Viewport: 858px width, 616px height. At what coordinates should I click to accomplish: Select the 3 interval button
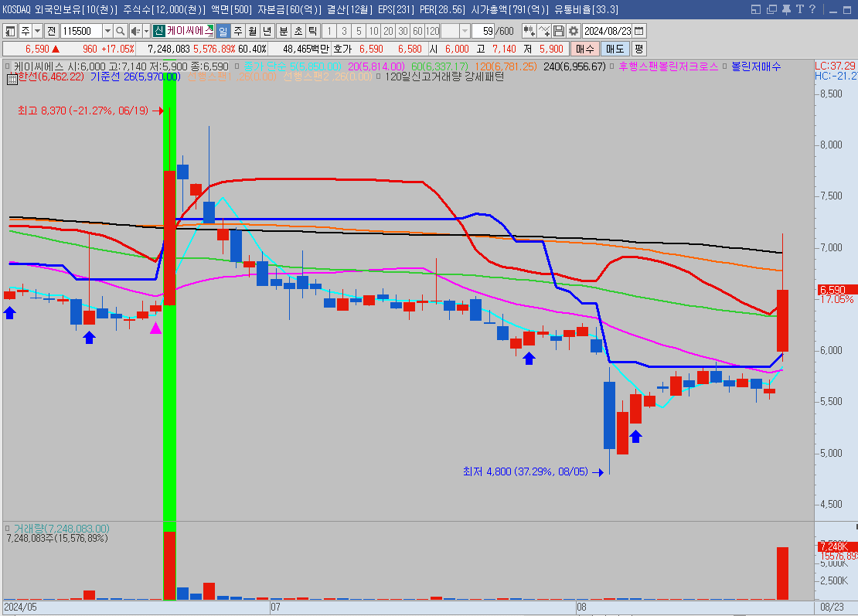point(344,31)
